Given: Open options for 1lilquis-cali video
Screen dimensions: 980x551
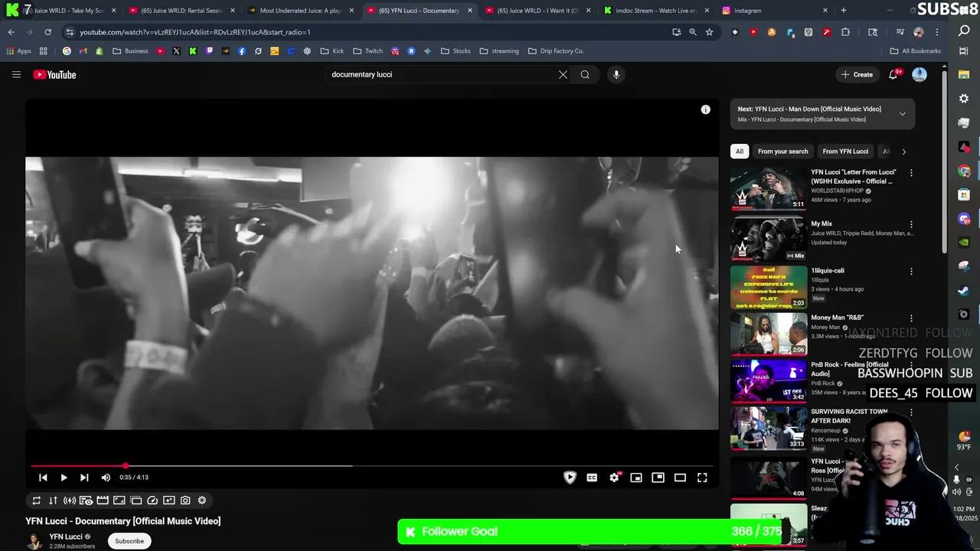Looking at the screenshot, I should click(911, 272).
